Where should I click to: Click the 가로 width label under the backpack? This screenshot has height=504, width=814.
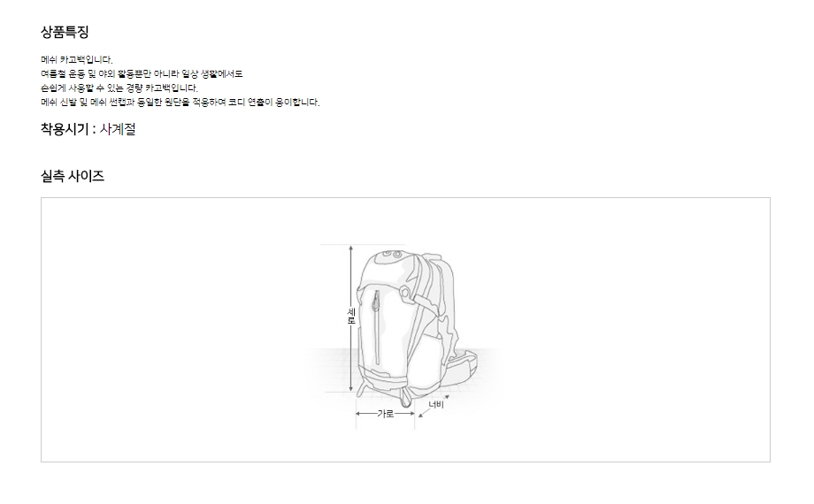[x=385, y=414]
